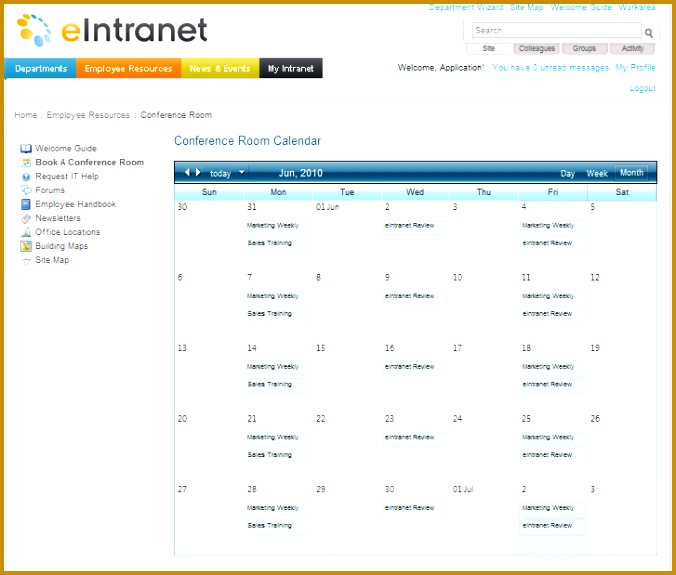Screen dimensions: 676x575
Task: Go to previous month with left arrow
Action: click(186, 173)
